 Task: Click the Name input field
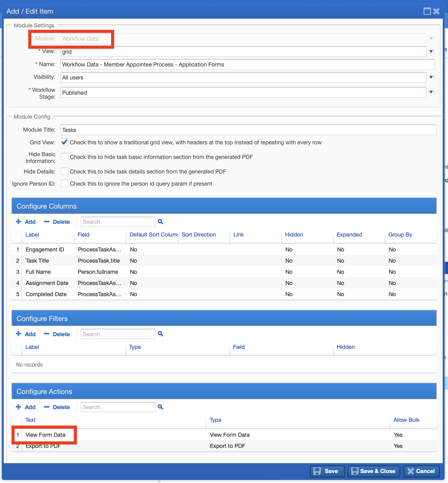click(x=248, y=65)
